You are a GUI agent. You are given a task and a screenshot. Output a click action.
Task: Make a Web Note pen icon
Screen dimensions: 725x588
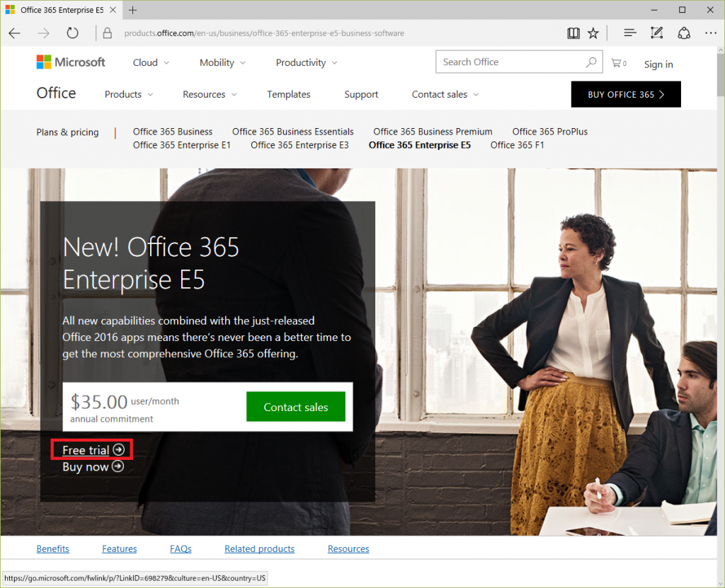point(656,33)
